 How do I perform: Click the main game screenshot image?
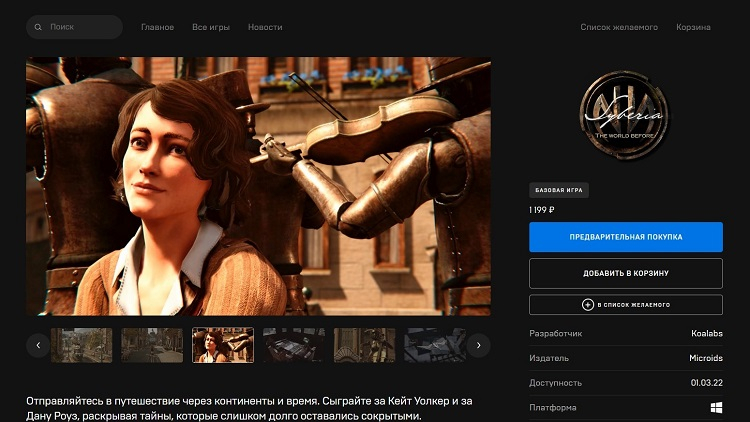tap(258, 186)
